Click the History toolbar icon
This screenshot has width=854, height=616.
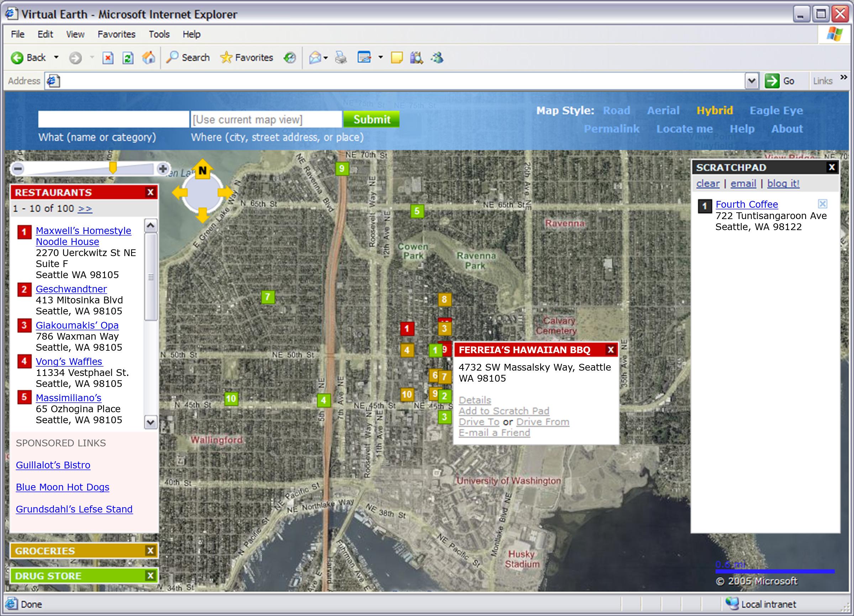point(290,58)
